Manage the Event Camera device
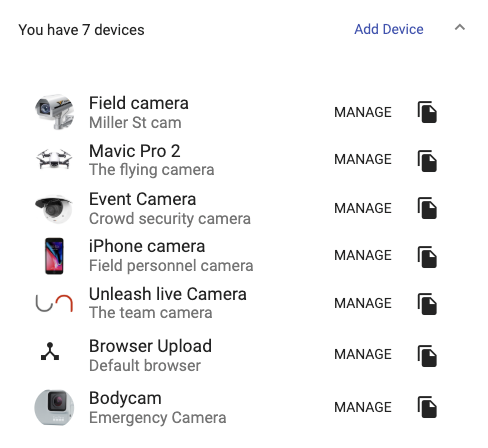The height and width of the screenshot is (448, 488). 363,208
